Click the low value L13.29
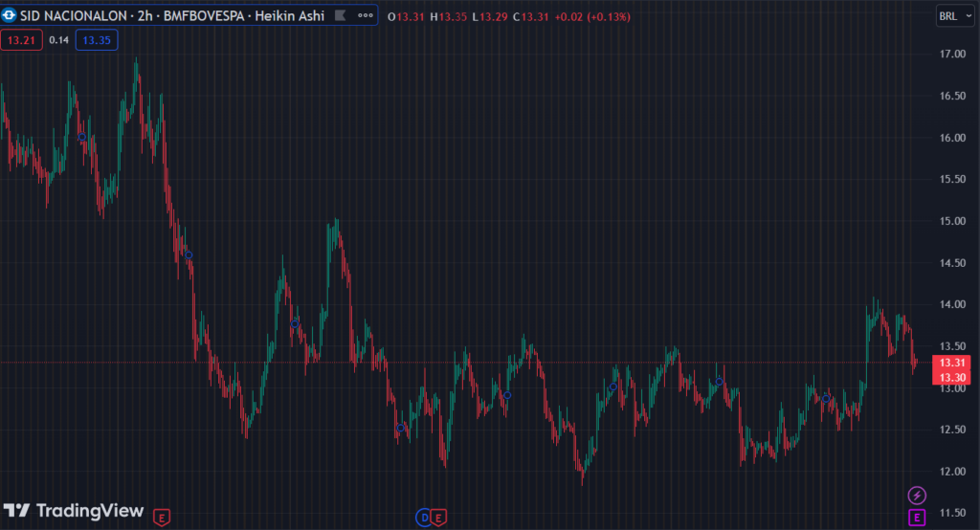Screen dimensions: 980x530 pos(489,17)
